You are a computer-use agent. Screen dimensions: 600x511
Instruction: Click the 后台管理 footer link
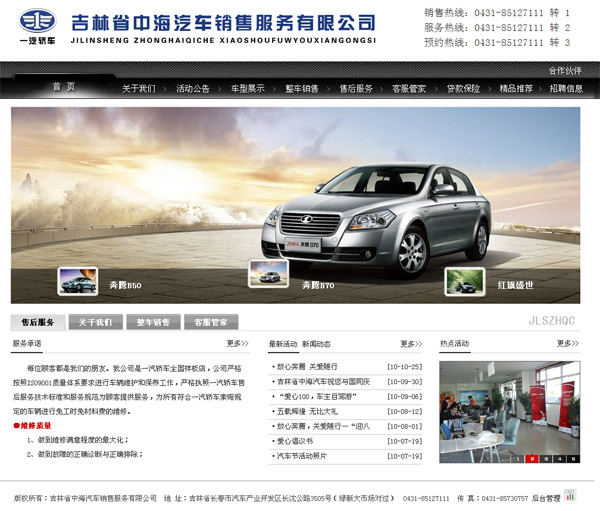pos(546,498)
